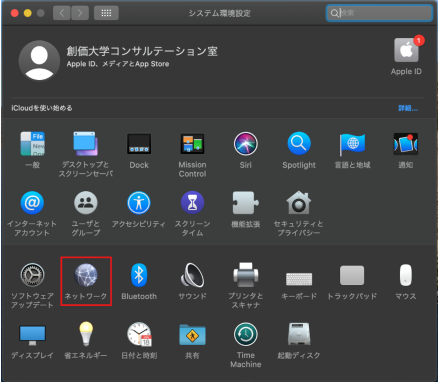Show all preferences with grid button
Viewport: 438px width, 382px height.
click(106, 13)
